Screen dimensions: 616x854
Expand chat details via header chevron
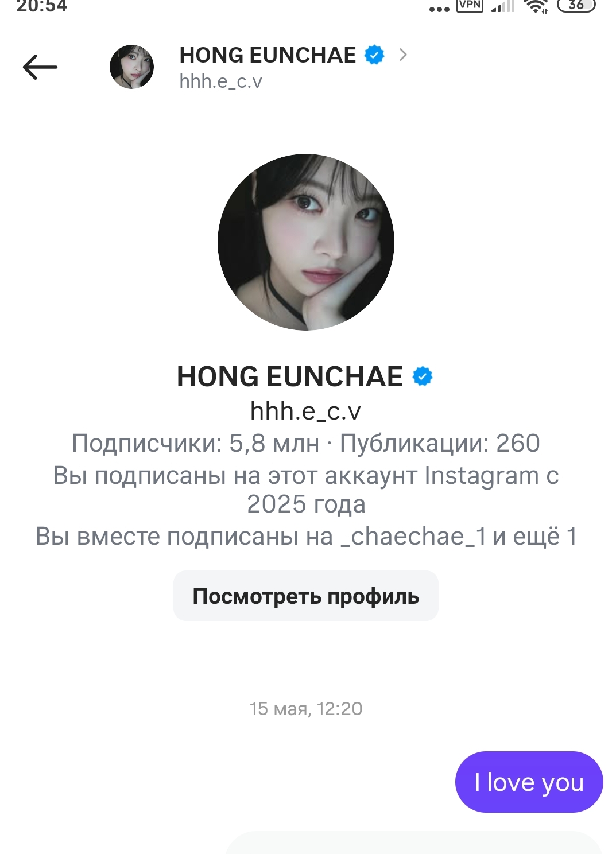tap(403, 55)
